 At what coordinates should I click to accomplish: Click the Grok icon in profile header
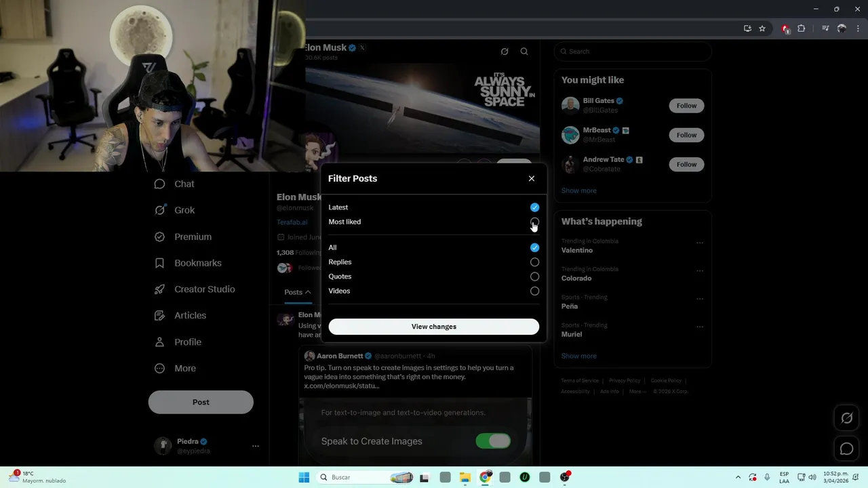(505, 52)
